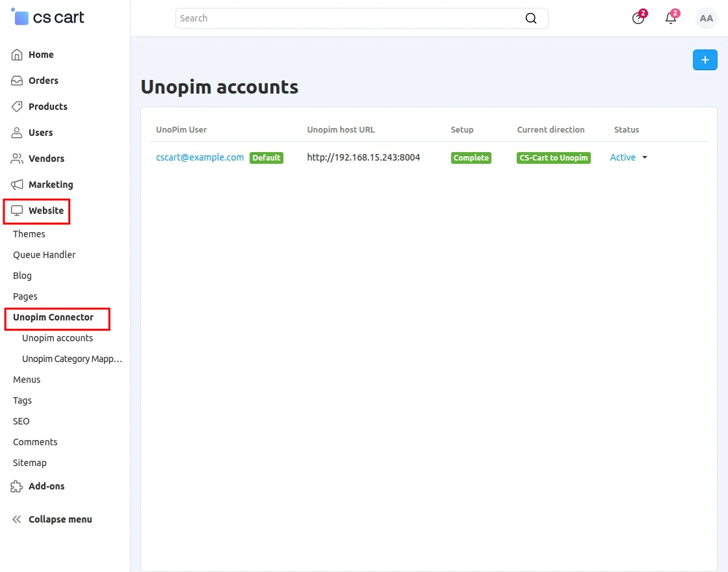728x572 pixels.
Task: Select Unopim Category Mapping in sidebar
Action: (72, 359)
